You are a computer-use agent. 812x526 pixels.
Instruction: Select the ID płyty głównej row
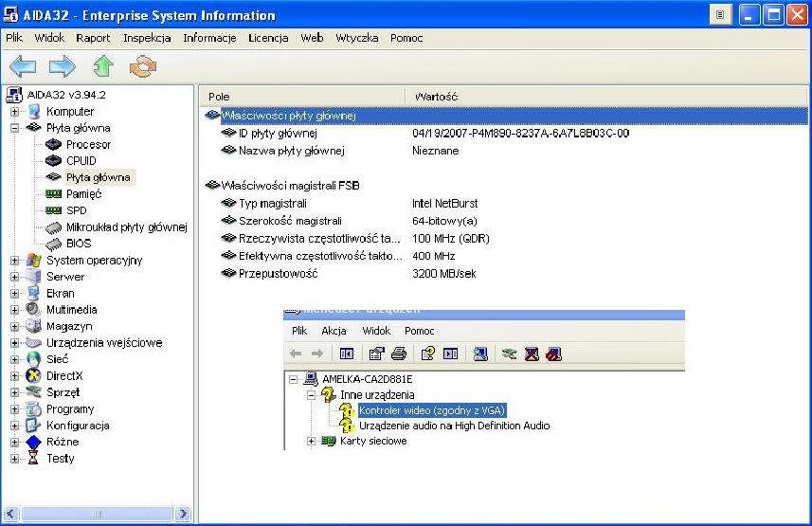pos(503,134)
